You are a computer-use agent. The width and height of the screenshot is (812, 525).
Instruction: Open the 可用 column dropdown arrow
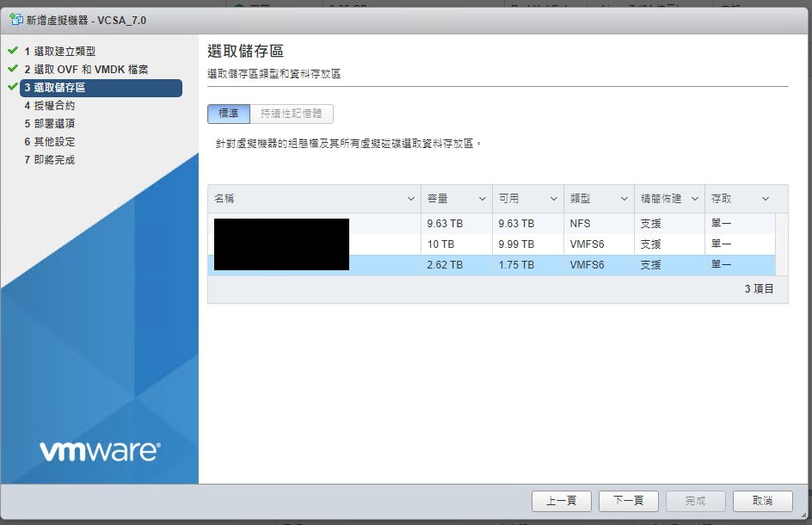tap(554, 199)
